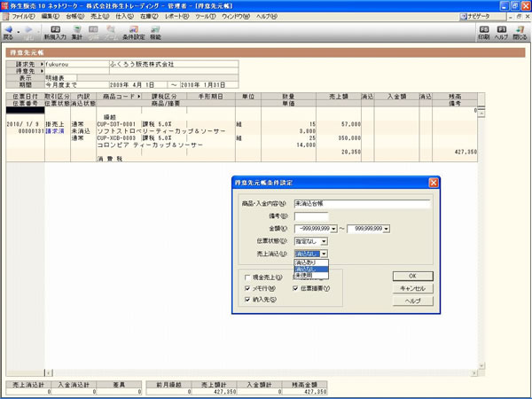
Task: Click キャンセル in the dialog
Action: point(412,288)
